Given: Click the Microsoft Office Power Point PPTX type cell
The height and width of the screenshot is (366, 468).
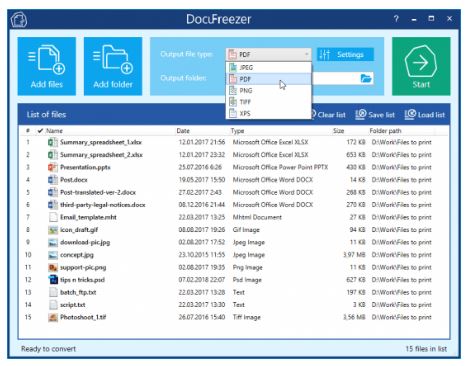Looking at the screenshot, I should [x=280, y=167].
